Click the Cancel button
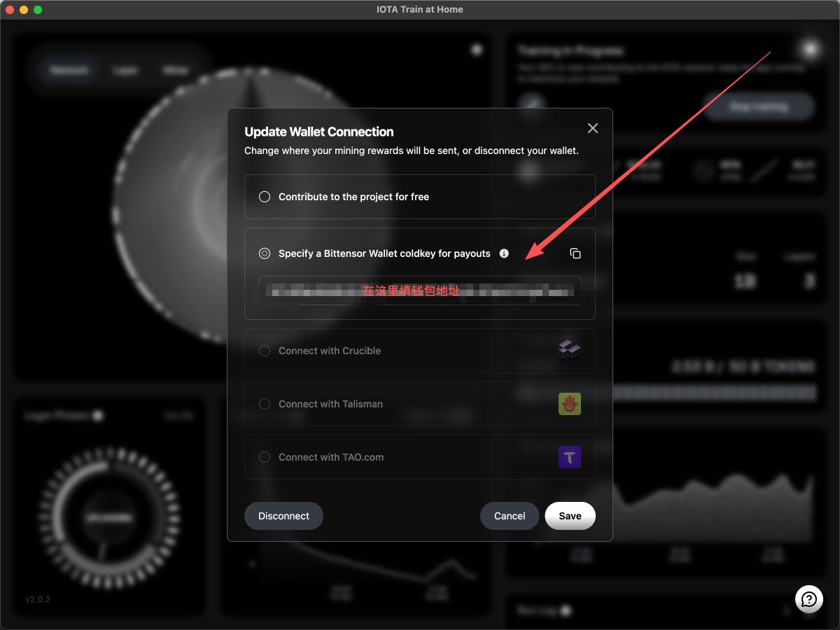 pyautogui.click(x=510, y=516)
